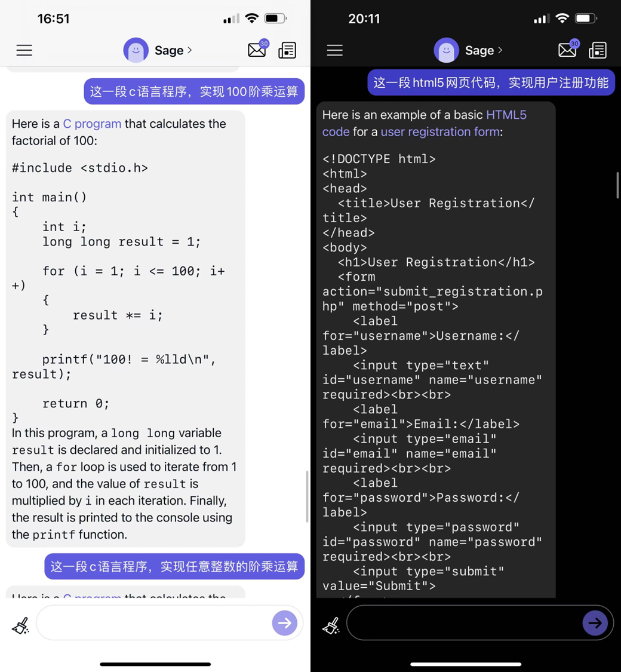Expand Sage bot chevron in light header

tap(190, 50)
